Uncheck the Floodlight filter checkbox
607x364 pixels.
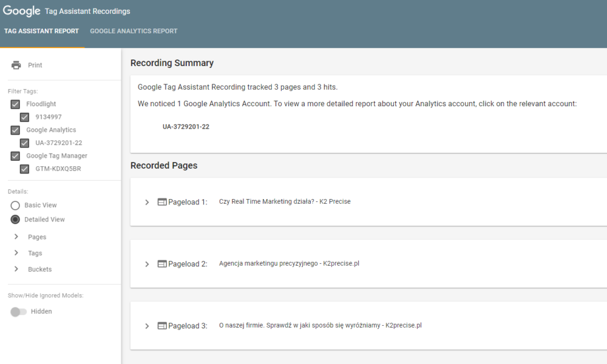[x=15, y=104]
